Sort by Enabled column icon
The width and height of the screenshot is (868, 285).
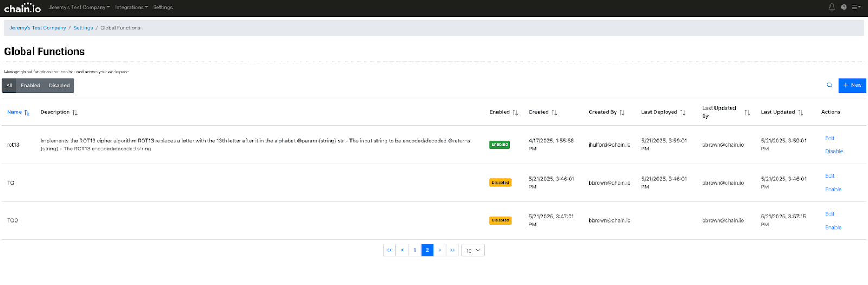515,112
